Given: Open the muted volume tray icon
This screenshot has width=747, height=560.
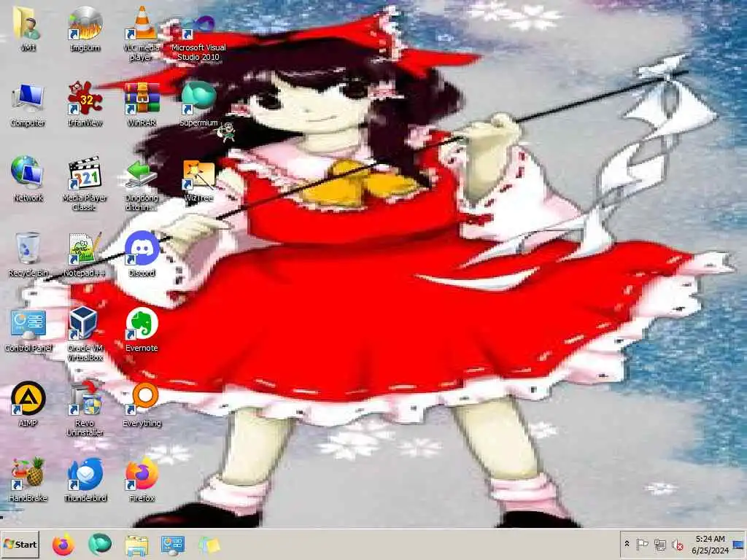Looking at the screenshot, I should click(678, 545).
